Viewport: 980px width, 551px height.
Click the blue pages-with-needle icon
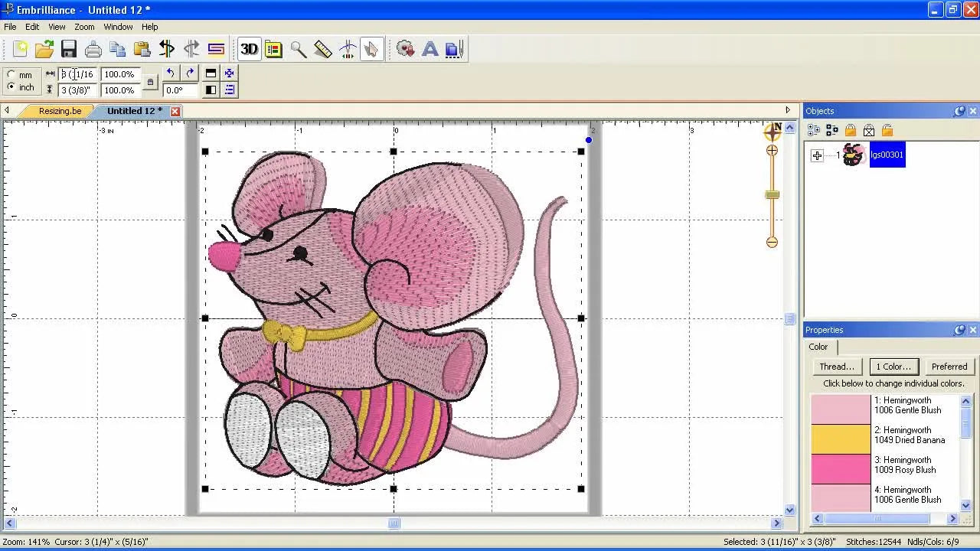coord(453,50)
